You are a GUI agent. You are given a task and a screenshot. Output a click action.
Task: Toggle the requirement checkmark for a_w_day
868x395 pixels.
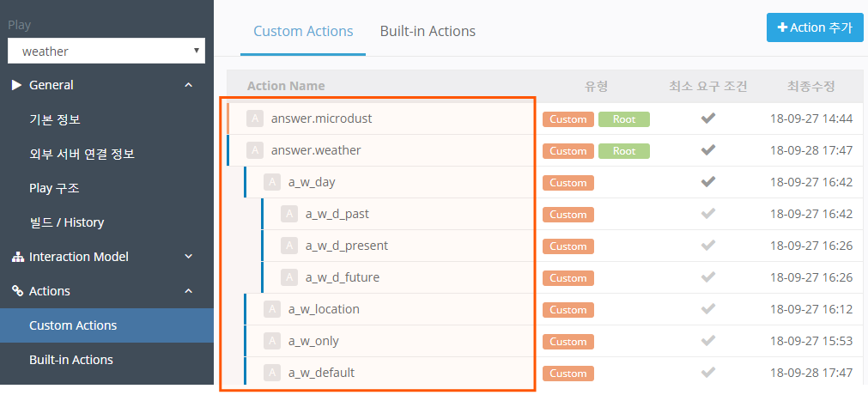[x=708, y=182]
